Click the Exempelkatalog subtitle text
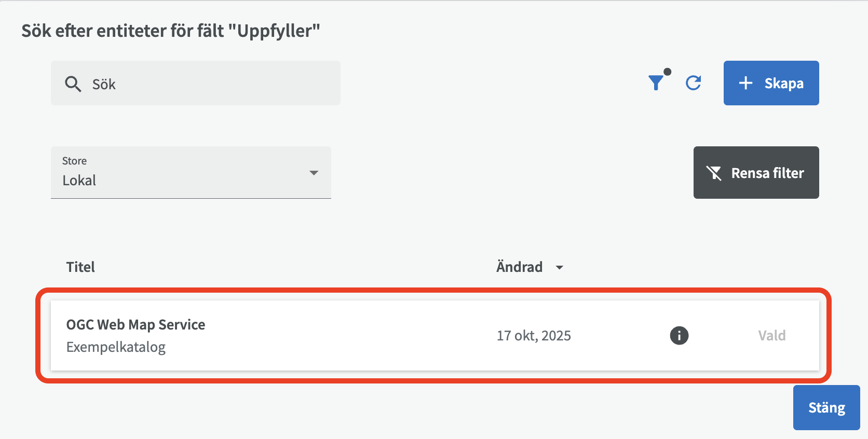 coord(116,347)
